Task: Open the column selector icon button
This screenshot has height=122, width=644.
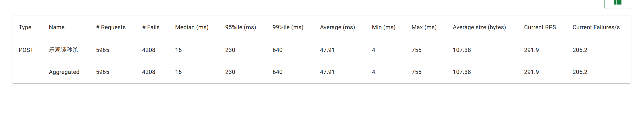Action: 617,3
